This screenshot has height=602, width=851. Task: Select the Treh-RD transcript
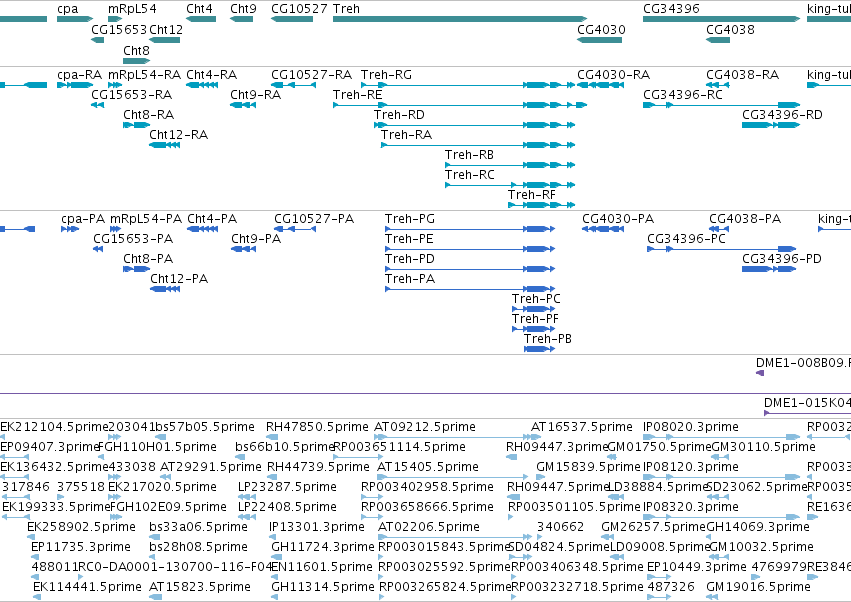(x=474, y=125)
